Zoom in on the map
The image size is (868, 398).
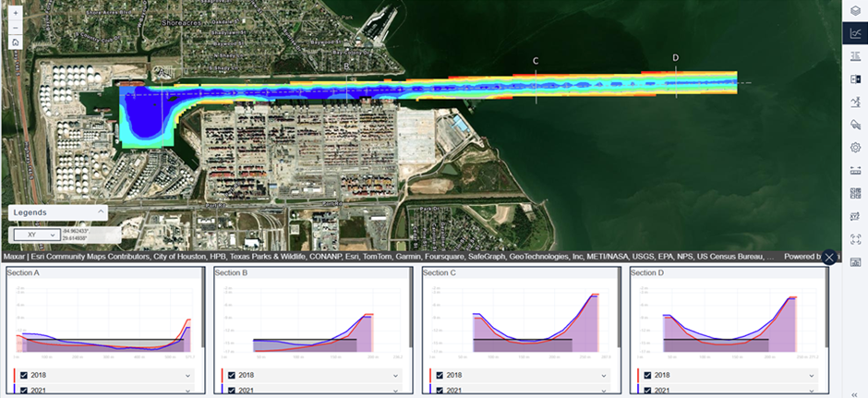point(16,15)
